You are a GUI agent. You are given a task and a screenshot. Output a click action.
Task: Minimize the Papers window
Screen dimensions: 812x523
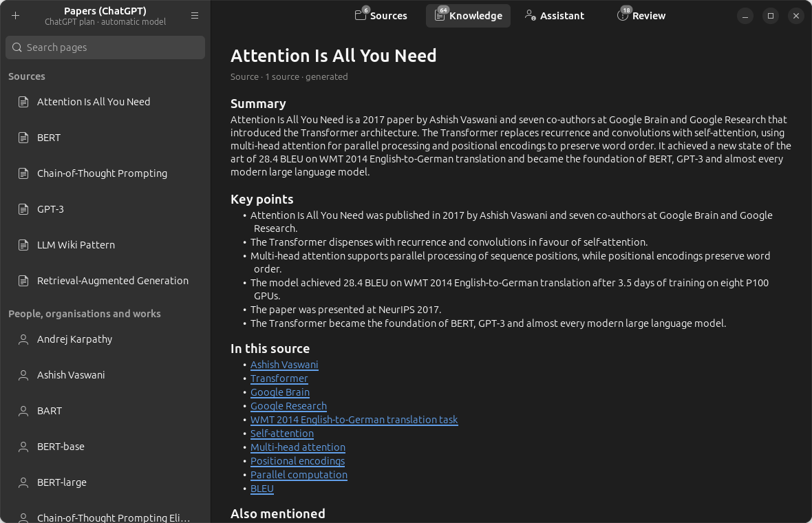tap(745, 16)
